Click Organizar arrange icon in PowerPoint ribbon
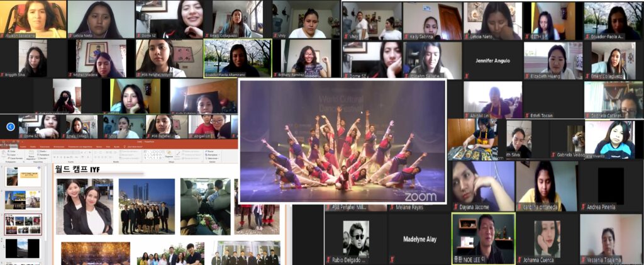Screen dimensions: 644x265 [169, 153]
